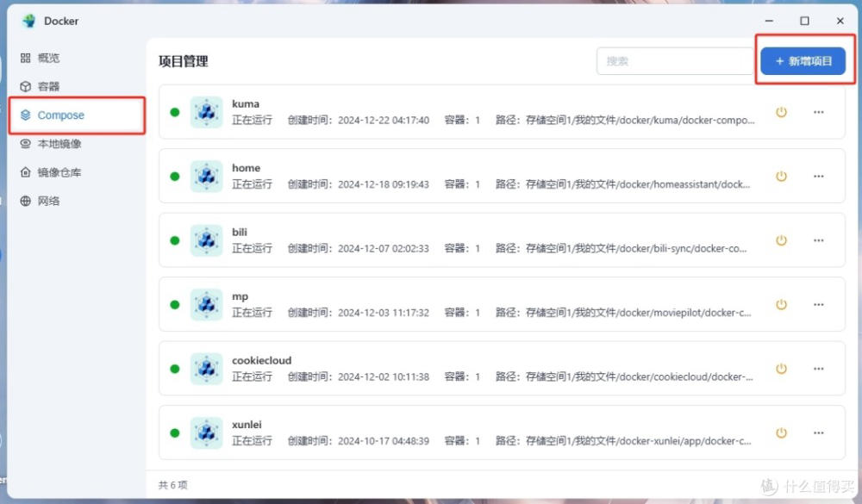Image resolution: width=862 pixels, height=504 pixels.
Task: Click creation time 2024-12-02 10:11:38
Action: [x=384, y=377]
